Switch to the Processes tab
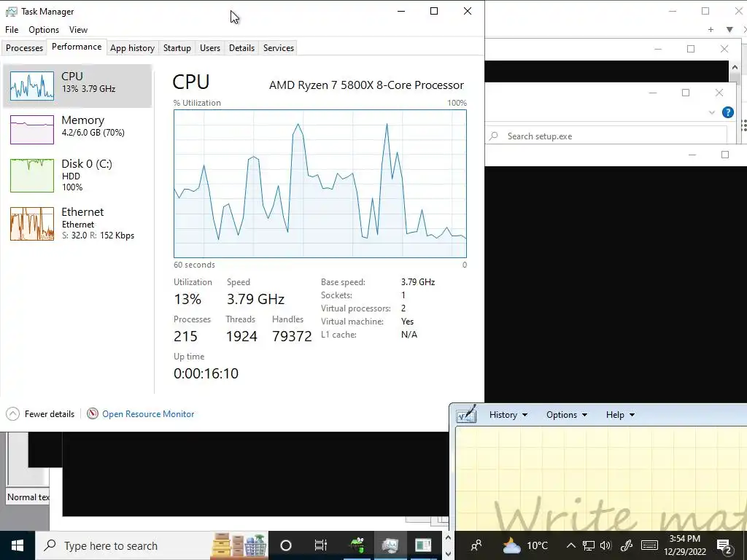This screenshot has height=560, width=747. 24,48
